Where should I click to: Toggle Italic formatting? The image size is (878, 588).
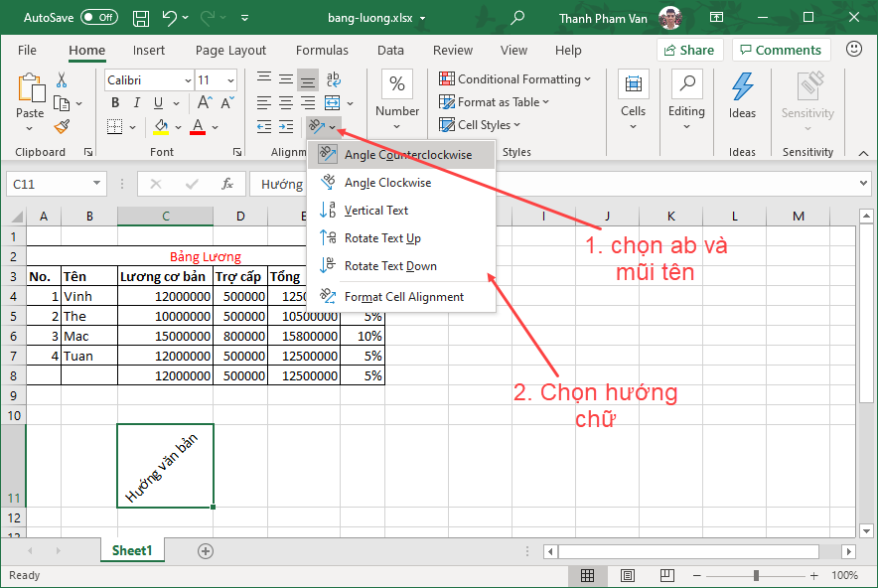tap(137, 103)
